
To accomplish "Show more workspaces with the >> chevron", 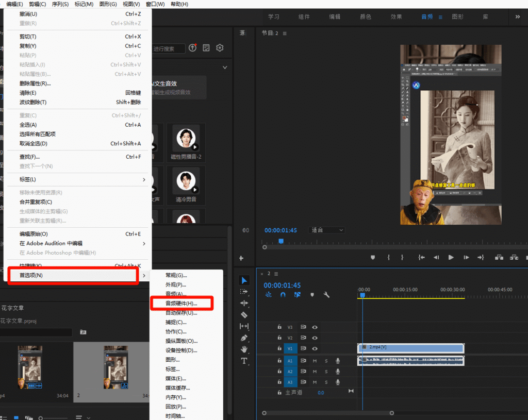I will (518, 17).
